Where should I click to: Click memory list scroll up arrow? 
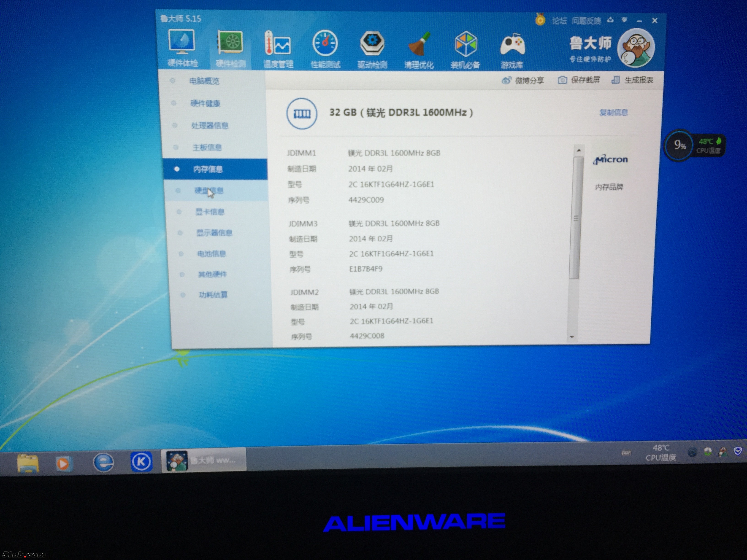579,151
